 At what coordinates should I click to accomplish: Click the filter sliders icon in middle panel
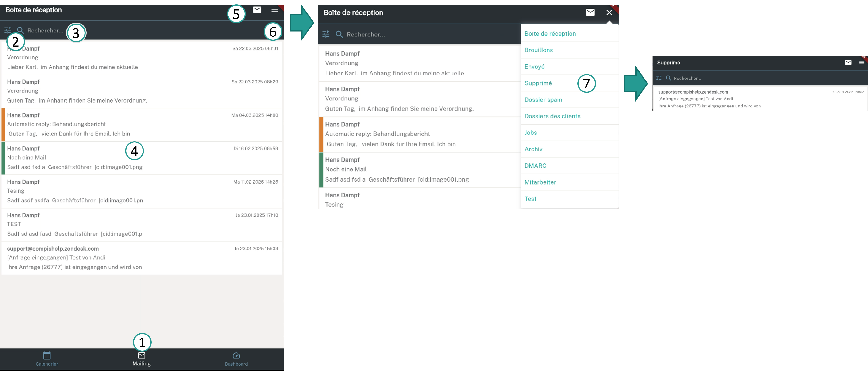326,34
